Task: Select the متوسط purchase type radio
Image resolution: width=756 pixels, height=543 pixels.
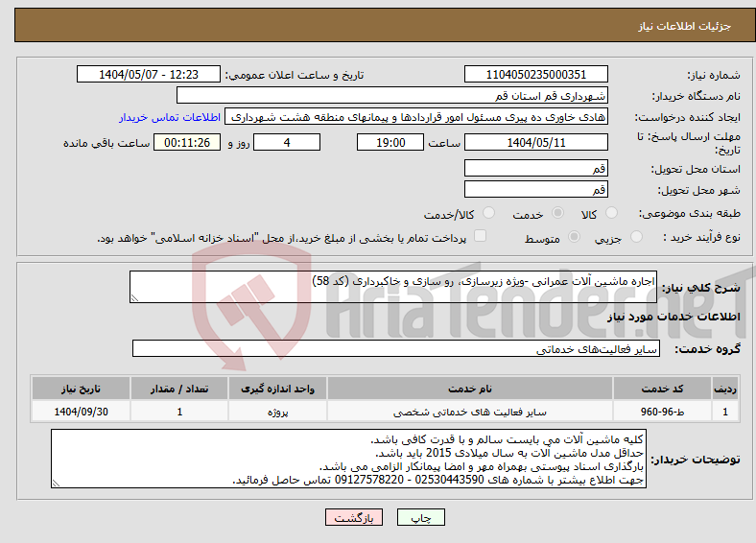Action: [575, 236]
